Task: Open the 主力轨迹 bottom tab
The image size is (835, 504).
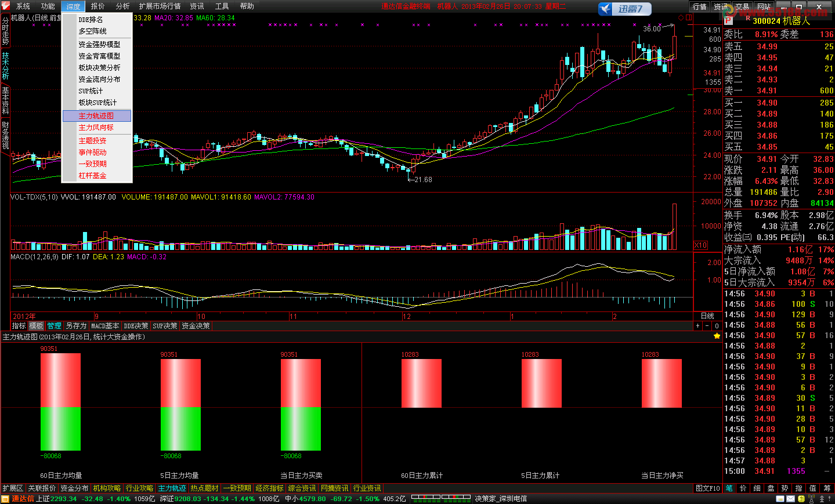Action: [172, 488]
